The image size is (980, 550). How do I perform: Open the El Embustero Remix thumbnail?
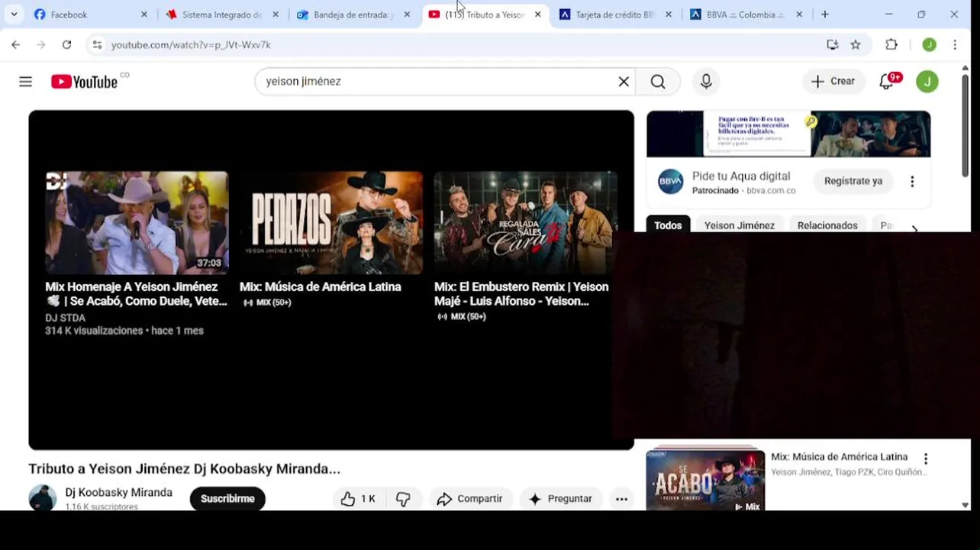pos(525,222)
